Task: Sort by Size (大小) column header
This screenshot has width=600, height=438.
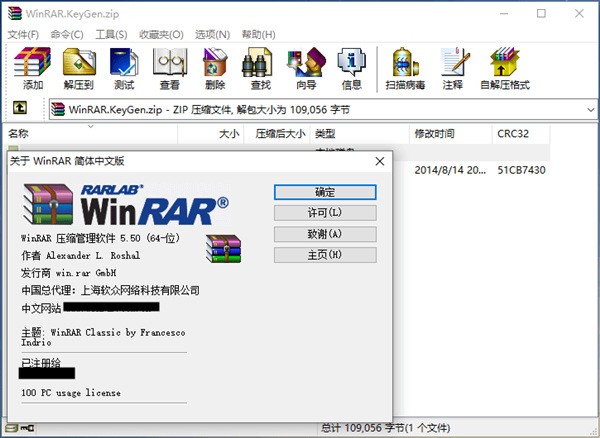Action: click(x=211, y=134)
